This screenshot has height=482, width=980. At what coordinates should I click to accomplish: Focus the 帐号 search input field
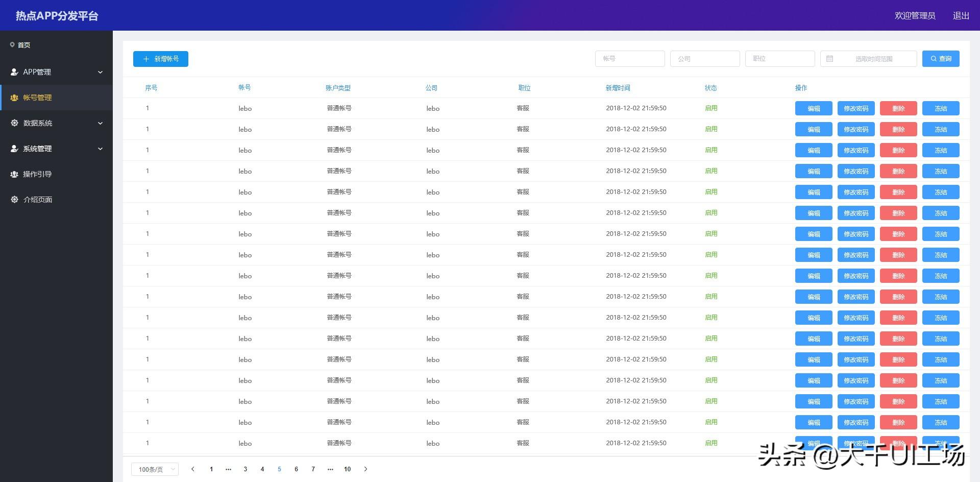click(630, 59)
